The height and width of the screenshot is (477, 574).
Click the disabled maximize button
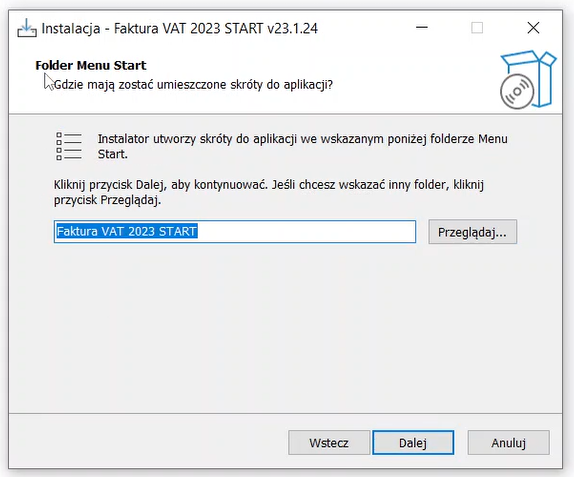(x=477, y=28)
